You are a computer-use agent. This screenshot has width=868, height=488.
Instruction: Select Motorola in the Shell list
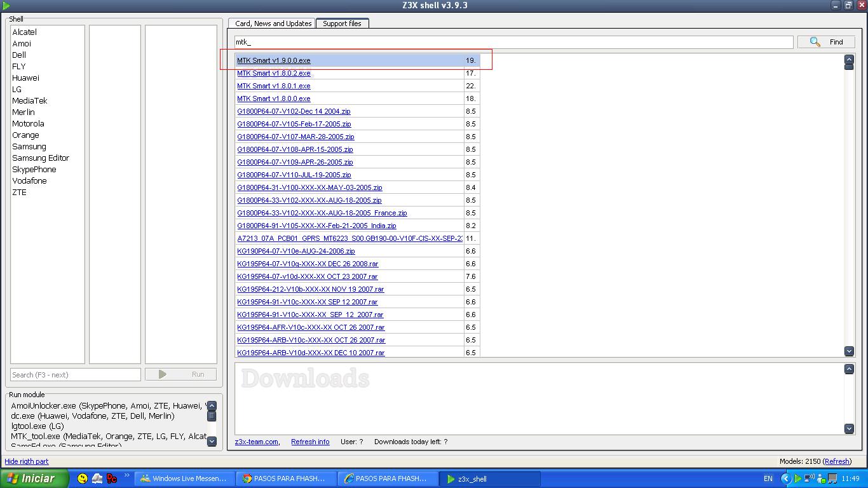pyautogui.click(x=28, y=123)
